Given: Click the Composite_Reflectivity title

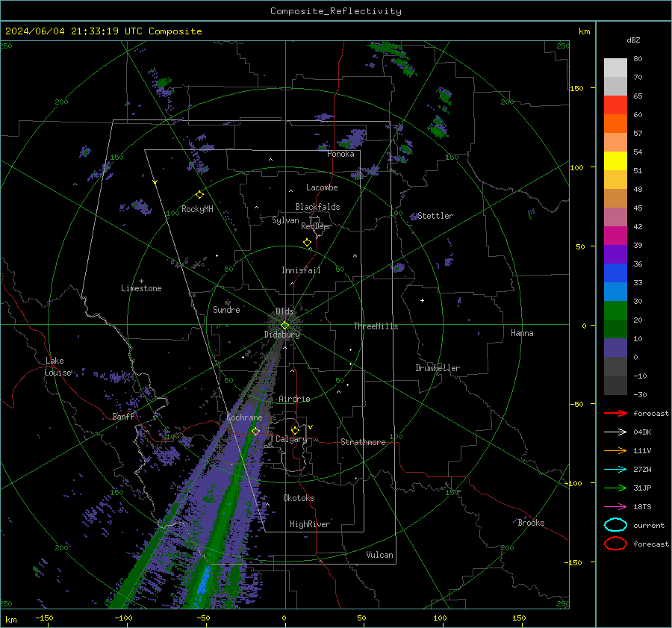Looking at the screenshot, I should point(336,11).
